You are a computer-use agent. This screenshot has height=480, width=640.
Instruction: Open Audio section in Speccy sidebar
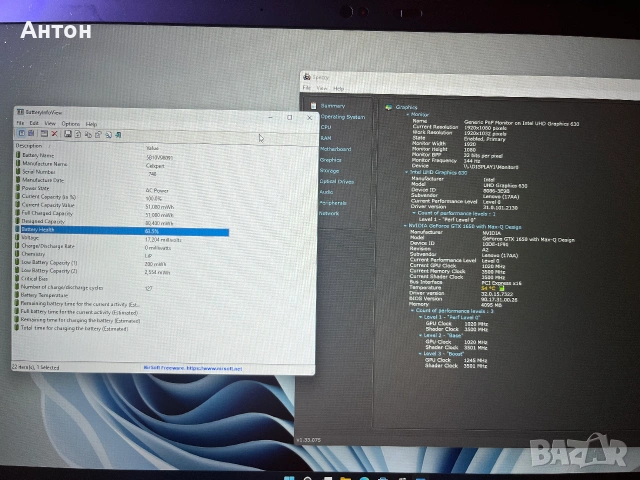pos(326,192)
